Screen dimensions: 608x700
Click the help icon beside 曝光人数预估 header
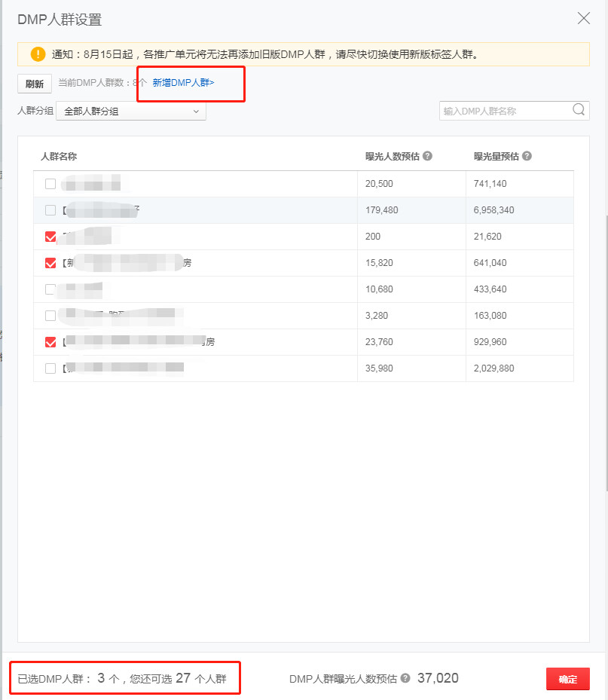click(427, 156)
